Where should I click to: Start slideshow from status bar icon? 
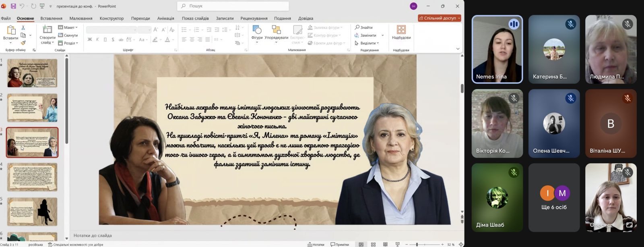(x=397, y=245)
